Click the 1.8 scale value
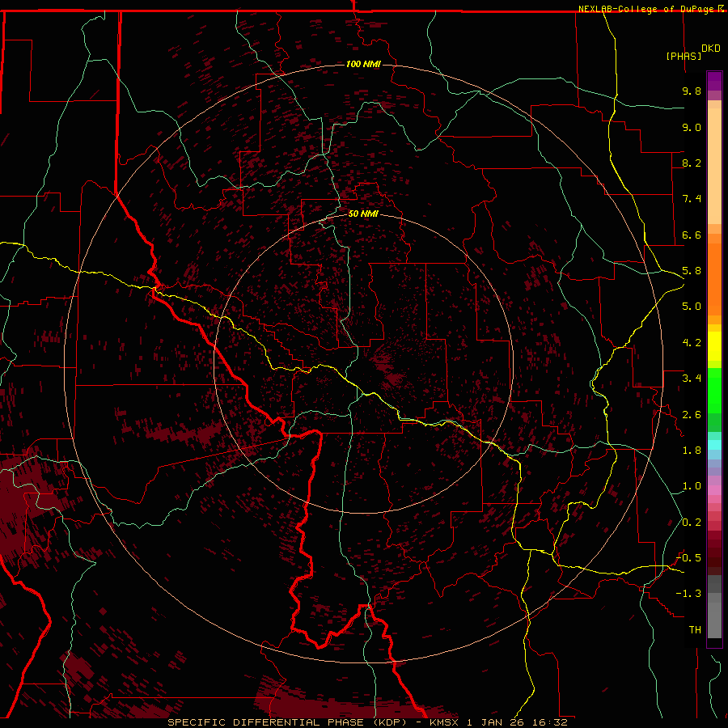 coord(692,451)
